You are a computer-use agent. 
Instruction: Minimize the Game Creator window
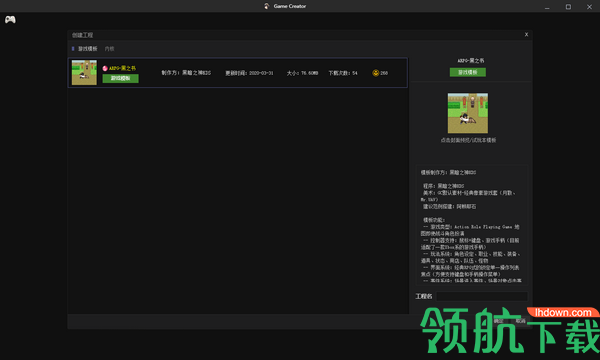[547, 7]
